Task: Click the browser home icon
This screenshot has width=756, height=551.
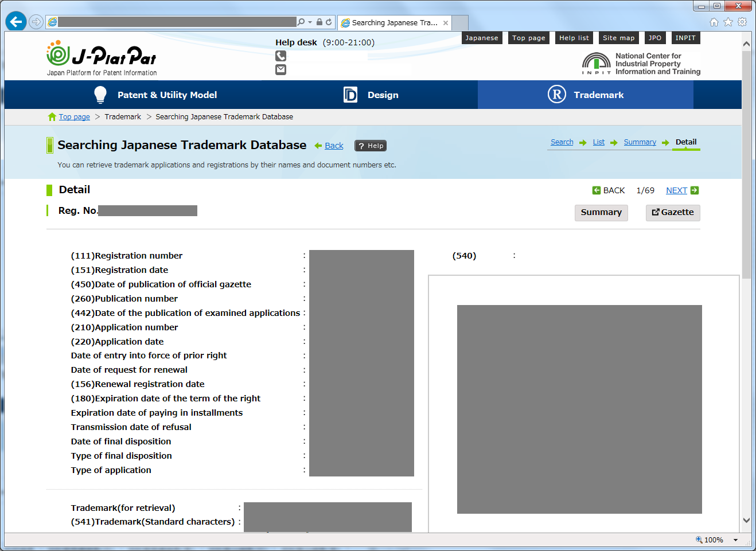Action: coord(714,22)
